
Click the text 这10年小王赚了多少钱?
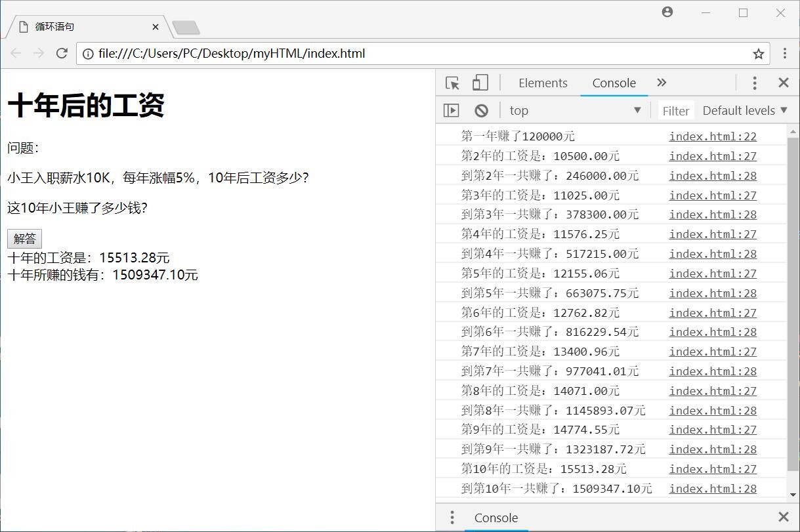pyautogui.click(x=77, y=208)
